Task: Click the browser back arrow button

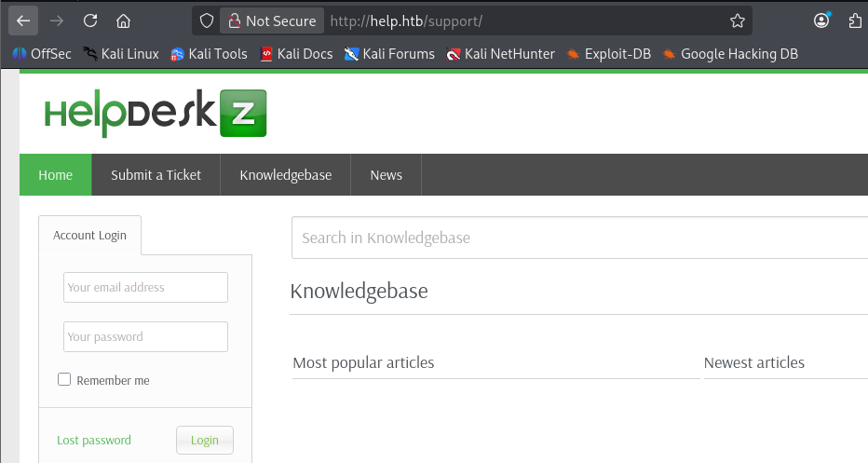Action: point(23,20)
